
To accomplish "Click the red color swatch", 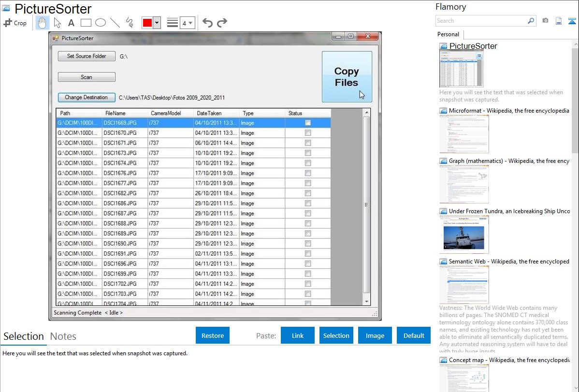I will [x=147, y=23].
